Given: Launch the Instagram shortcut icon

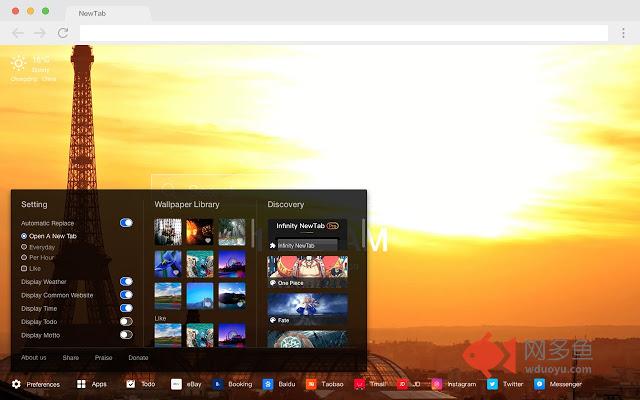Looking at the screenshot, I should [437, 384].
